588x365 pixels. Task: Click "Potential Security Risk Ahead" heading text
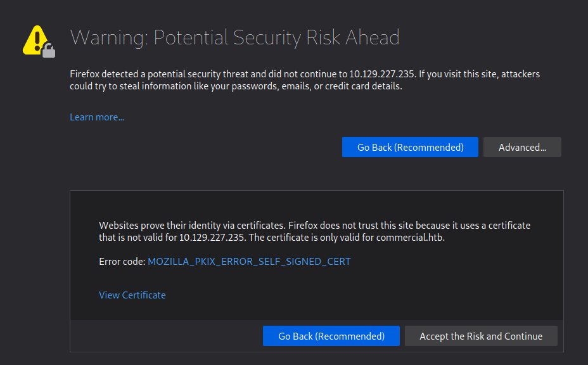277,38
